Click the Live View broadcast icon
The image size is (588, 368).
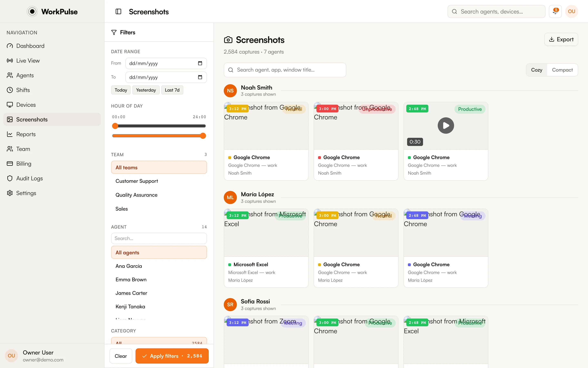pos(10,61)
